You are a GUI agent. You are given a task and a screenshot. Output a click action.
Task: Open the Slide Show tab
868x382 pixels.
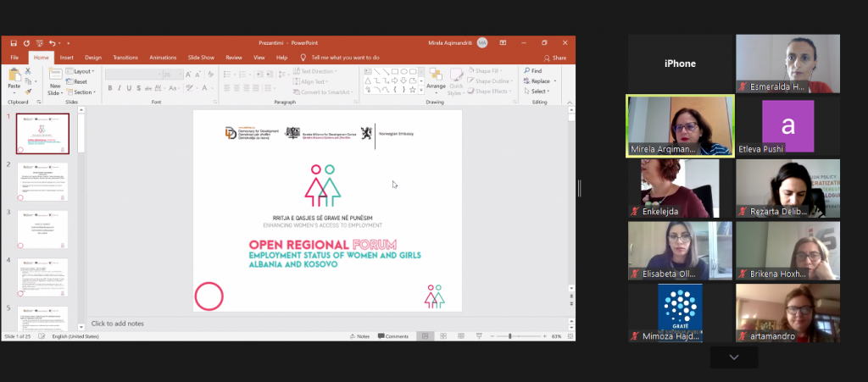coord(201,58)
